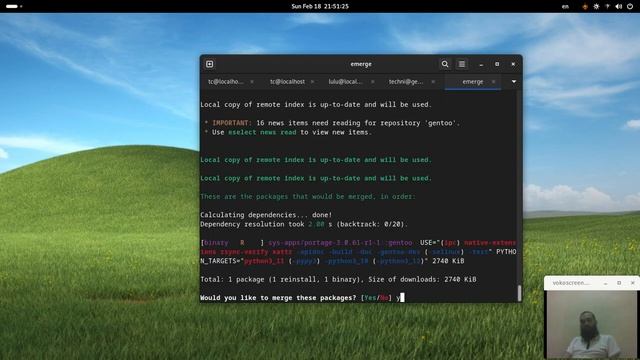Switch to the lulu@local... tab
The width and height of the screenshot is (640, 360).
click(345, 82)
